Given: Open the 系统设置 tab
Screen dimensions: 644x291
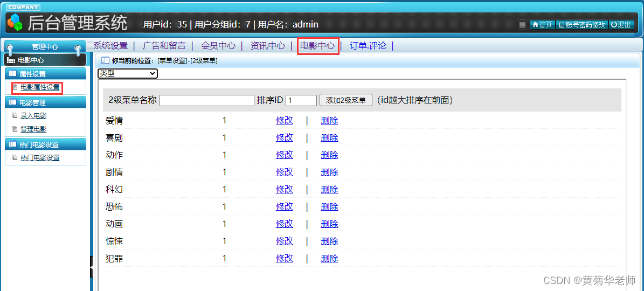Looking at the screenshot, I should [x=110, y=46].
